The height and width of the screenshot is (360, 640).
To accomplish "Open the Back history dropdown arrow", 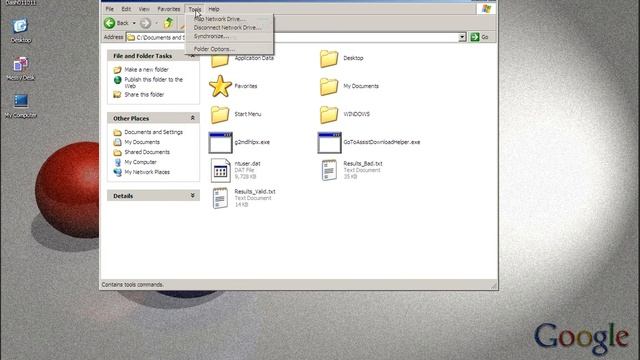I will coord(134,23).
